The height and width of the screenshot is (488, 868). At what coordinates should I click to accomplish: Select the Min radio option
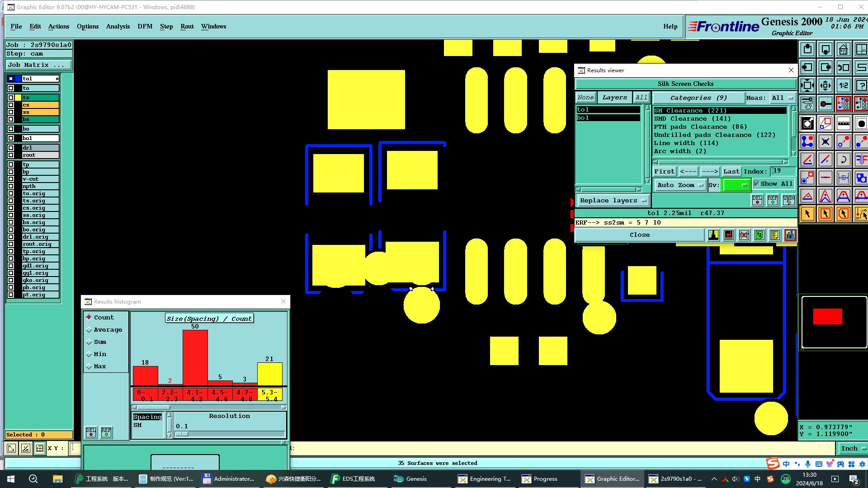tap(89, 354)
